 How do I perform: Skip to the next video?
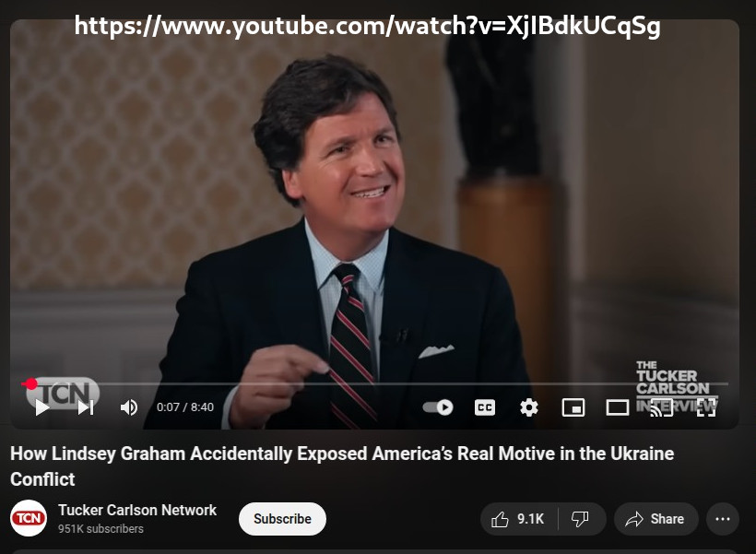pyautogui.click(x=86, y=407)
